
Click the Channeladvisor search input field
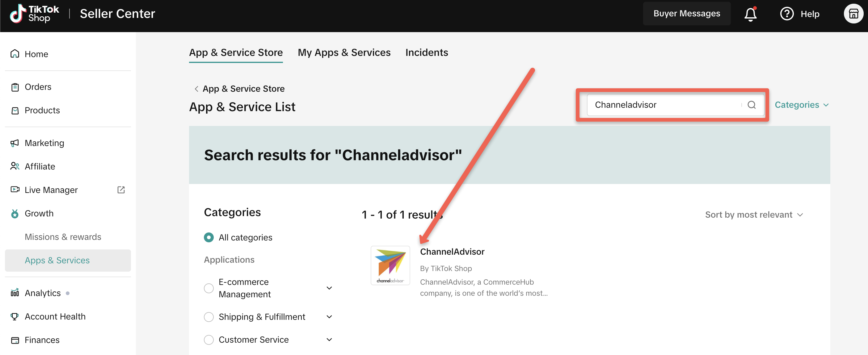(x=664, y=105)
